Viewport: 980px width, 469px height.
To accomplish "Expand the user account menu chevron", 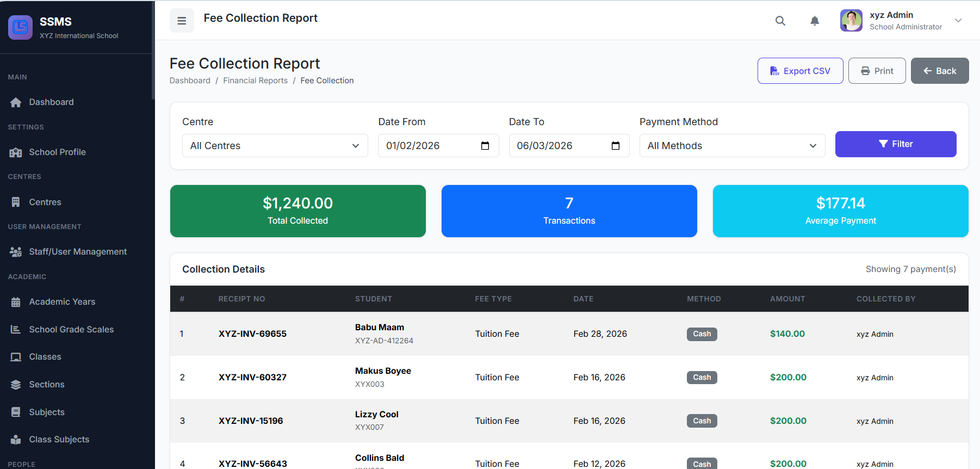I will (958, 21).
